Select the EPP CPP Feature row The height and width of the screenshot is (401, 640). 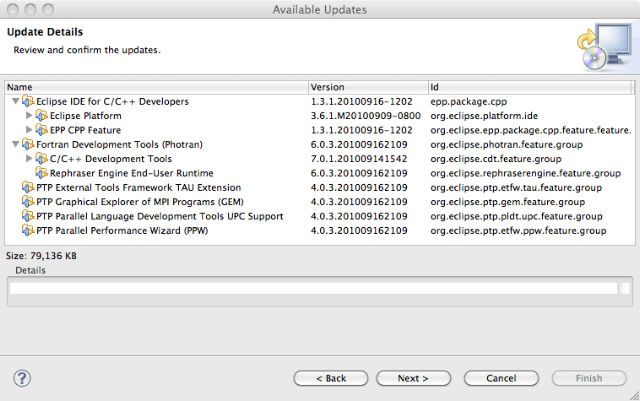point(320,130)
